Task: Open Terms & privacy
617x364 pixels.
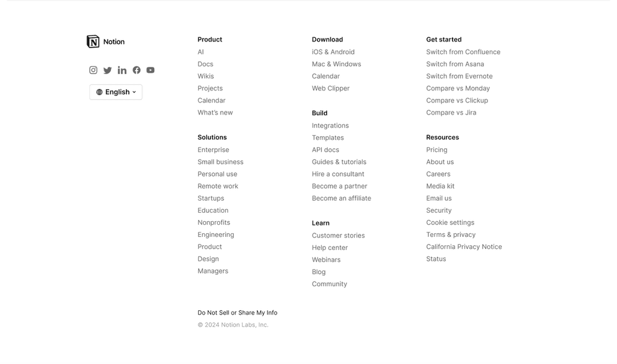Action: (451, 234)
